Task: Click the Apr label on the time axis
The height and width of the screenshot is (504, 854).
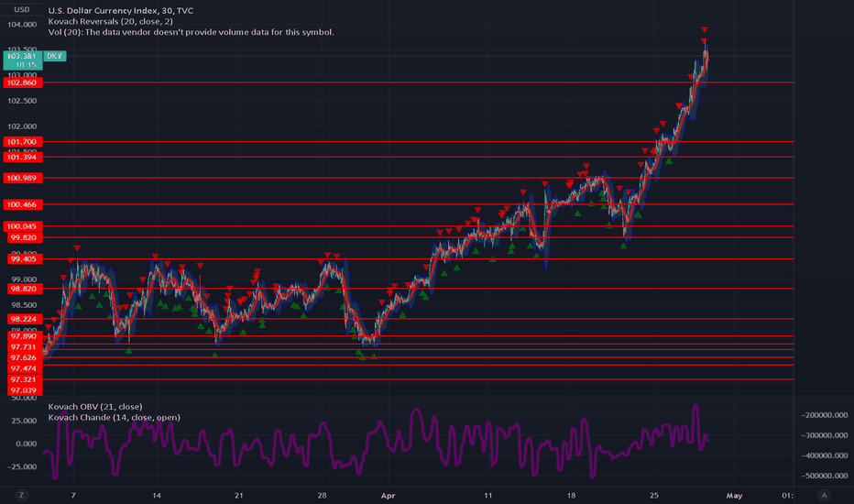Action: (x=388, y=495)
